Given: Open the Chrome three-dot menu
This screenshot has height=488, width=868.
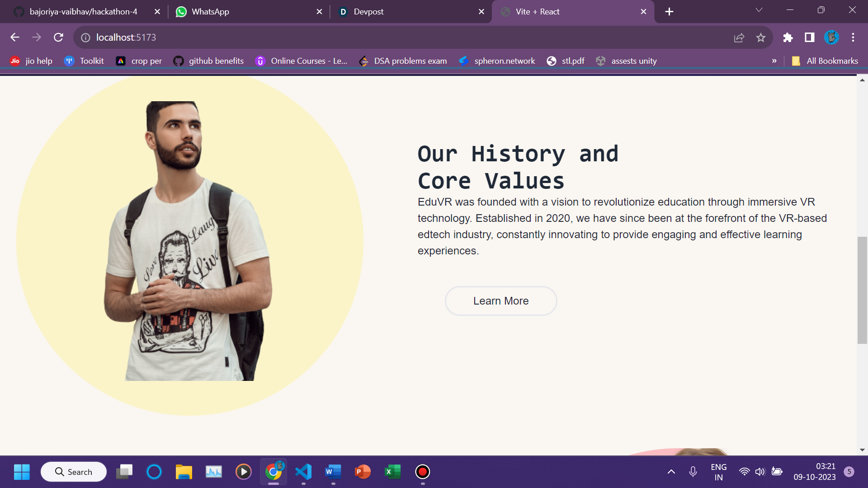Looking at the screenshot, I should pyautogui.click(x=853, y=38).
